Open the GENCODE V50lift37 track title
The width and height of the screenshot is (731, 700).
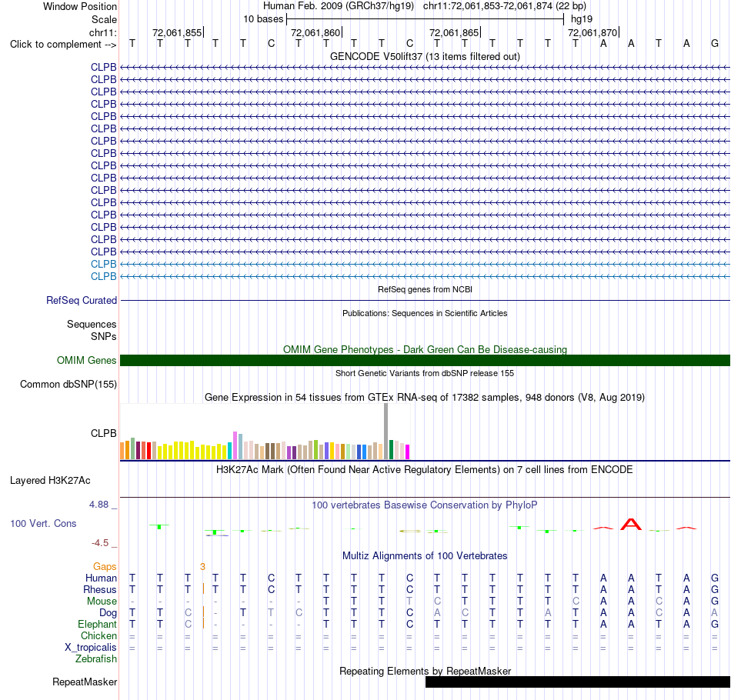tap(425, 56)
